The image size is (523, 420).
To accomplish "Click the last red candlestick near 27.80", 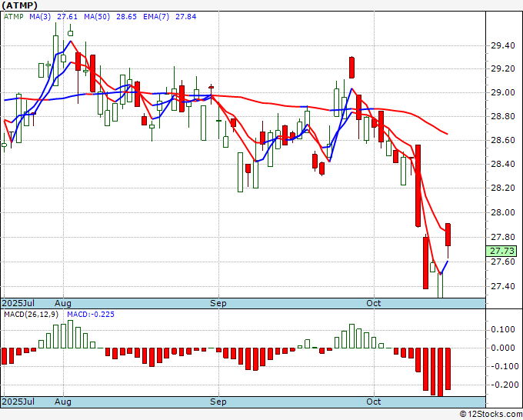I will pyautogui.click(x=448, y=235).
